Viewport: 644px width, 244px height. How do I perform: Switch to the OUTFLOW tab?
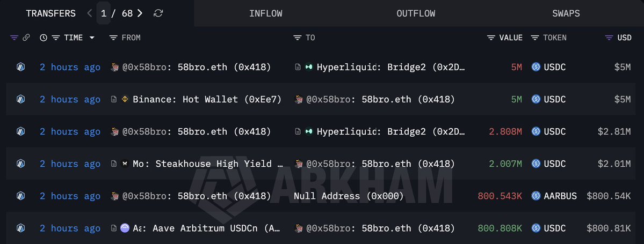pyautogui.click(x=416, y=13)
